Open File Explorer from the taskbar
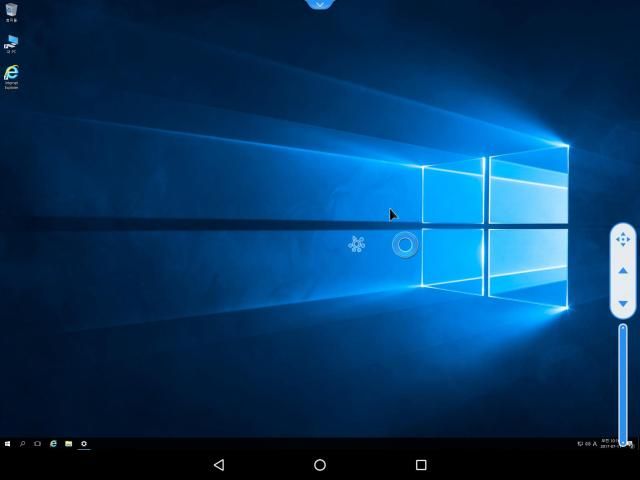Viewport: 640px width, 480px height. tap(68, 443)
